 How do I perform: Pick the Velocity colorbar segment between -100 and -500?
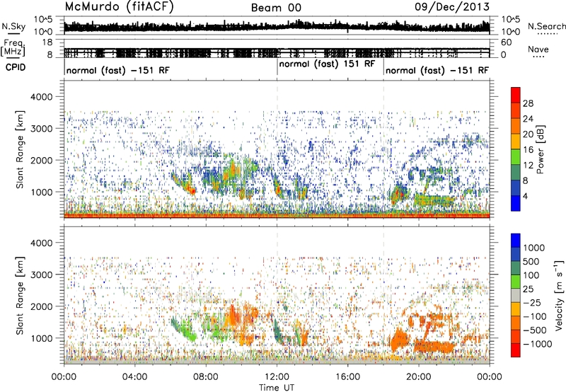(x=516, y=323)
